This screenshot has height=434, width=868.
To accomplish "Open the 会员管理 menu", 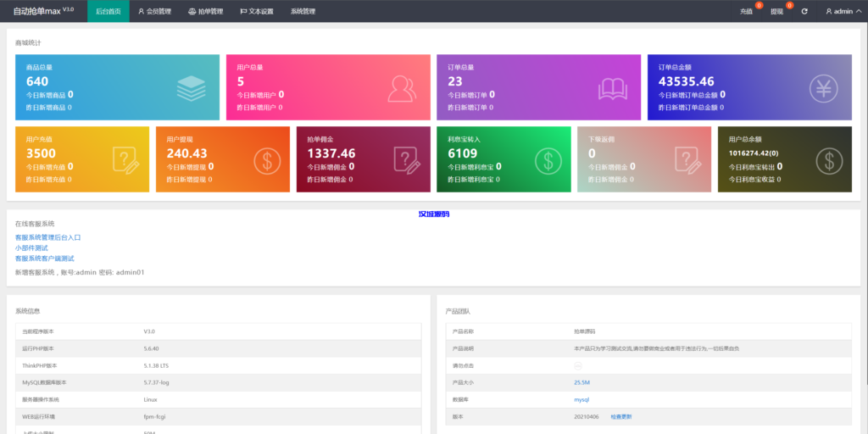I will (154, 11).
